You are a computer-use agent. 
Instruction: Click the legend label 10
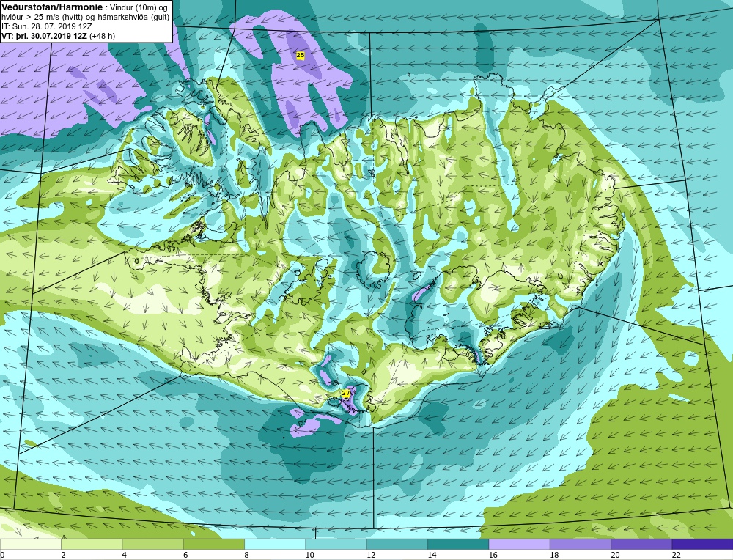(310, 555)
